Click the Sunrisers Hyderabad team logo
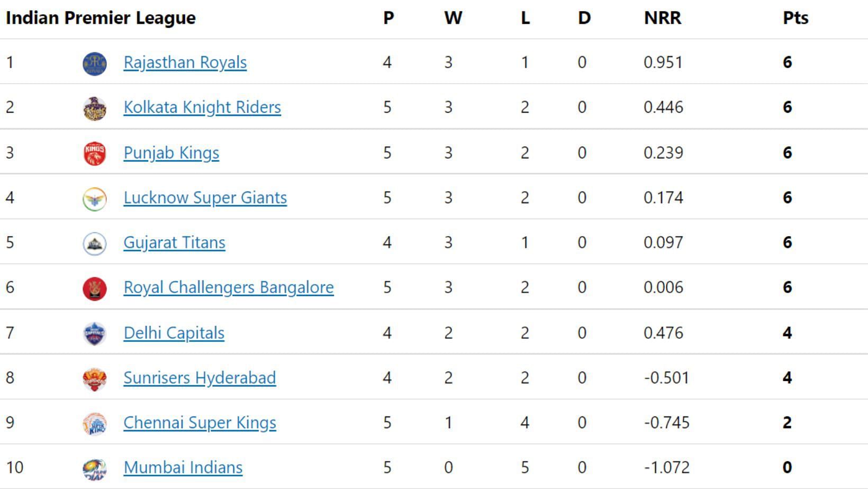Viewport: 868px width, 489px height. [95, 378]
